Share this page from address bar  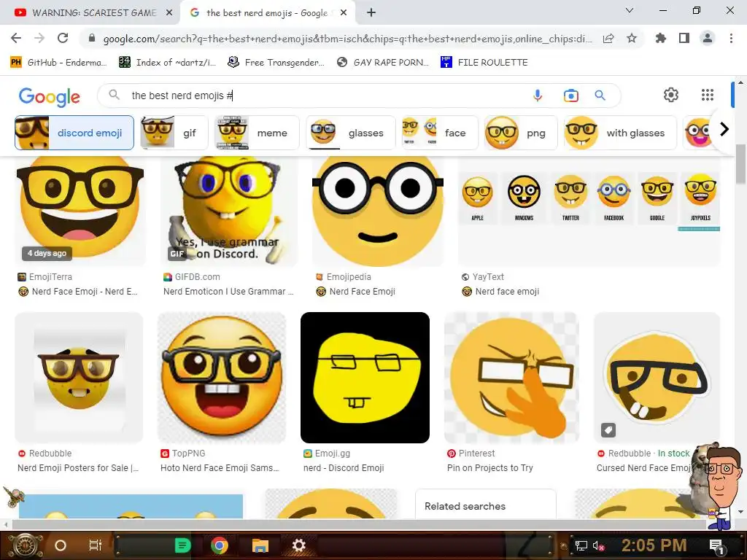608,39
